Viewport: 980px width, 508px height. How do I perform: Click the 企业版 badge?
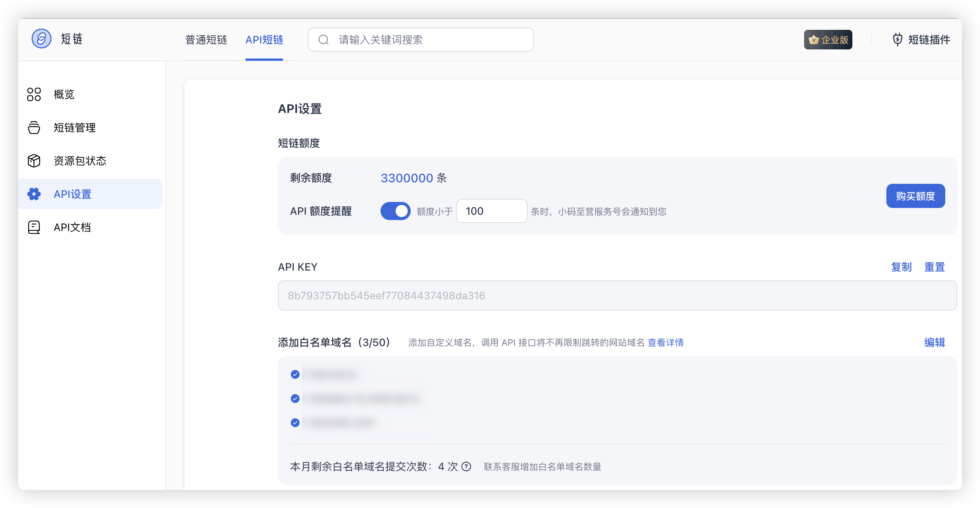(x=828, y=40)
